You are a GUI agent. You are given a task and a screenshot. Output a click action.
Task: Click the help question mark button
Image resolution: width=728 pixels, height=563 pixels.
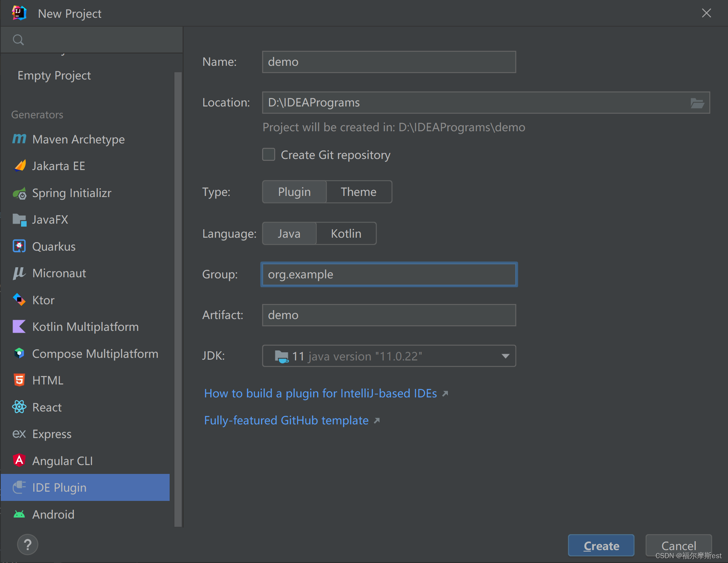pos(27,545)
